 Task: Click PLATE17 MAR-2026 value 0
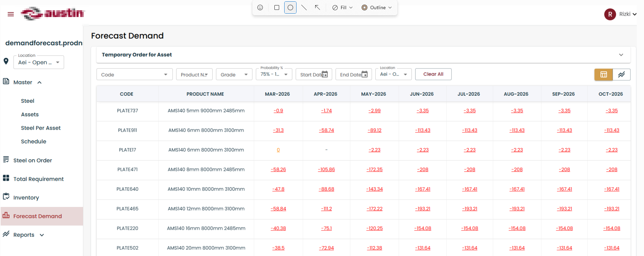(x=278, y=150)
